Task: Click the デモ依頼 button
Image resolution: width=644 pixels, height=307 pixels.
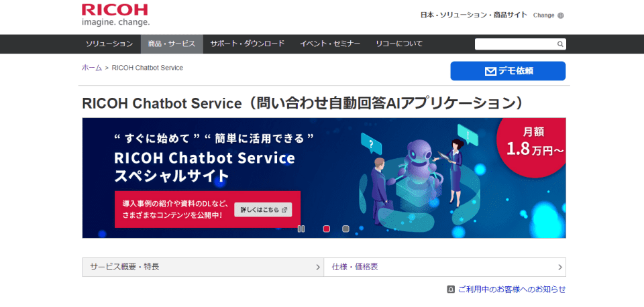Action: coord(508,71)
